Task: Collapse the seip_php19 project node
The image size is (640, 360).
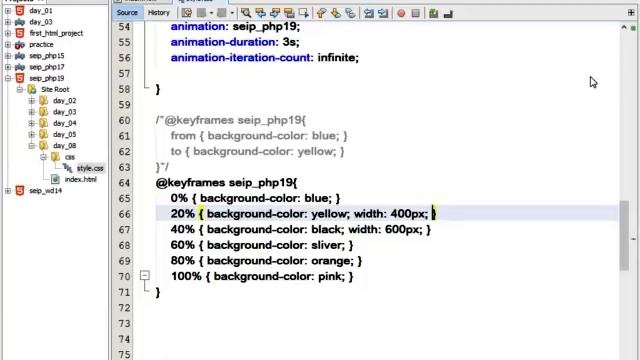Action: (x=8, y=78)
